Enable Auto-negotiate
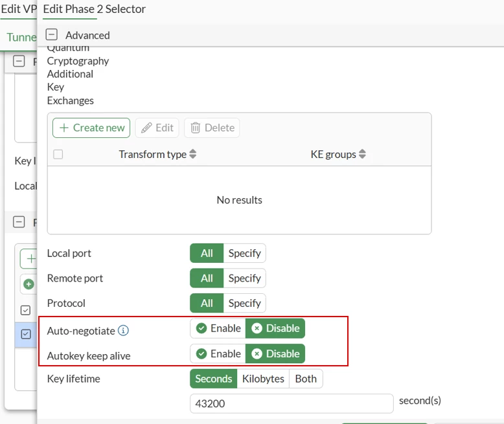504x424 pixels. click(x=218, y=328)
